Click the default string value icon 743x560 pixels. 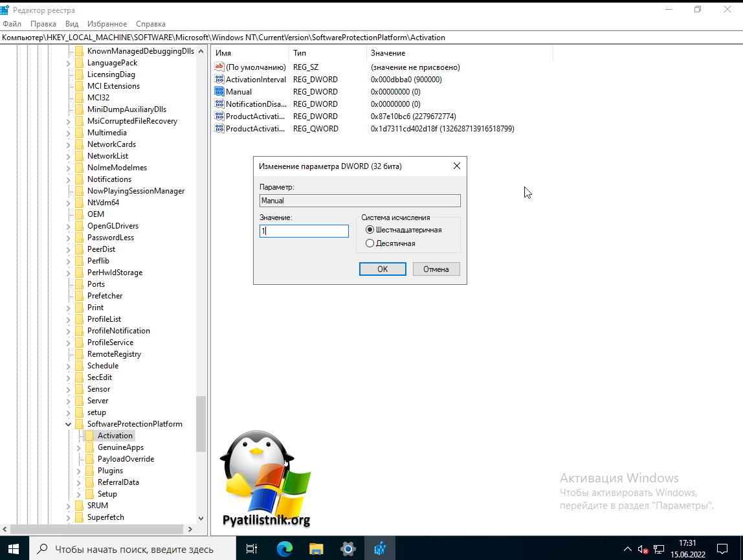[219, 67]
